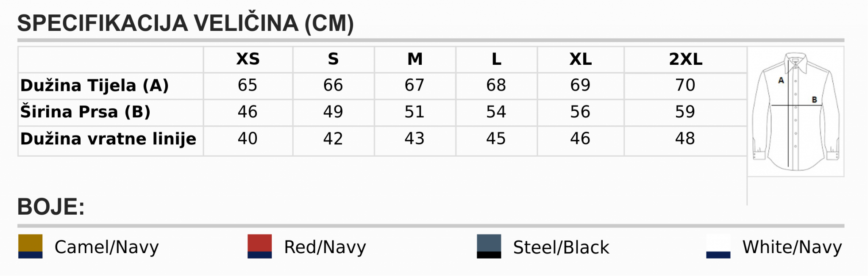Click the Camel/Navy color label text
The width and height of the screenshot is (868, 276).
106,247
